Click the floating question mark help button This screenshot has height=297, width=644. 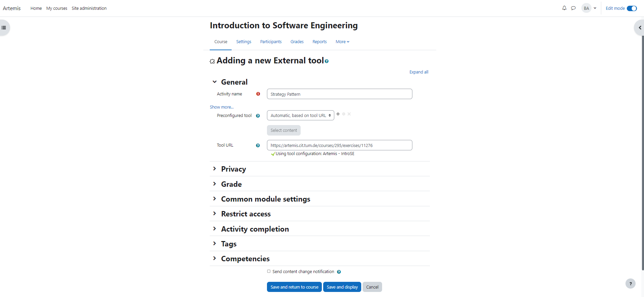pos(630,284)
